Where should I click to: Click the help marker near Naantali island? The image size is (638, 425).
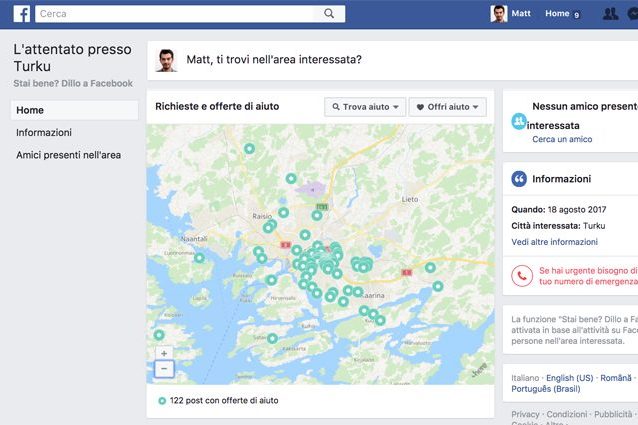click(199, 257)
